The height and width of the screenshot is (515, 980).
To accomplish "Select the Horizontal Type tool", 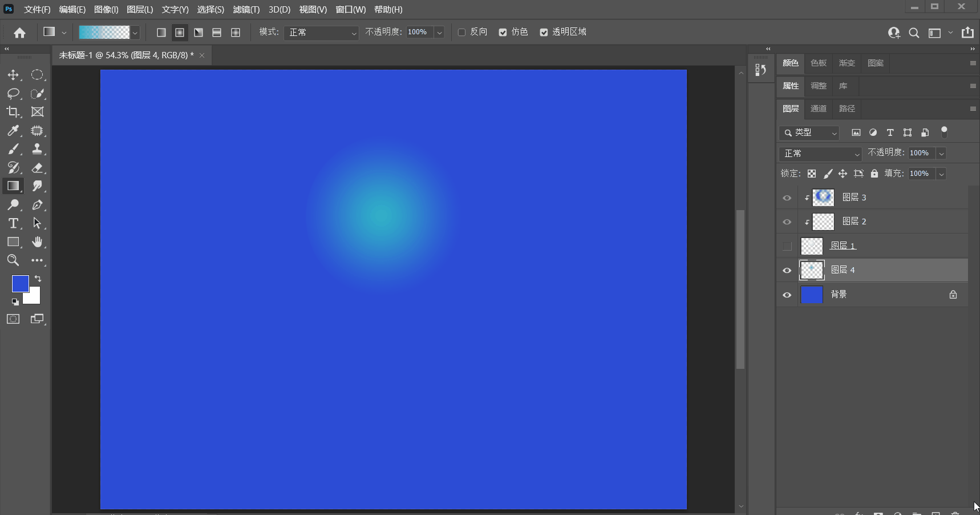I will (13, 223).
